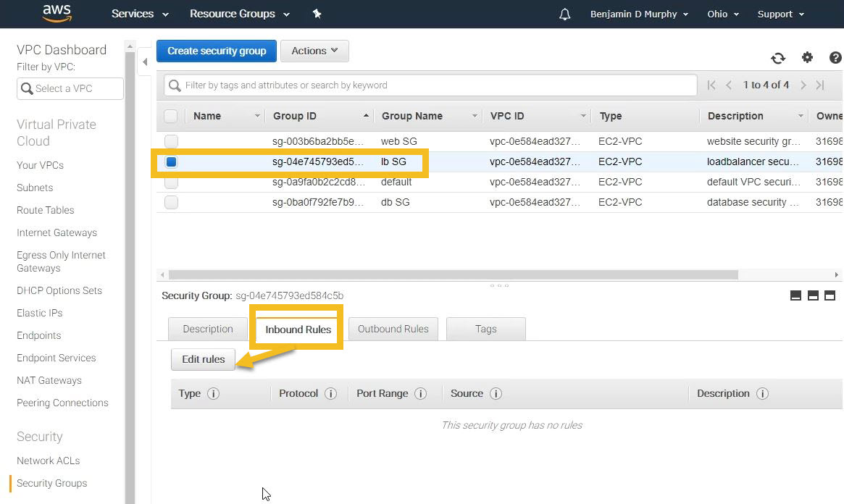Click info icon next to Port Range
Screen dimensions: 844x504
(x=421, y=394)
